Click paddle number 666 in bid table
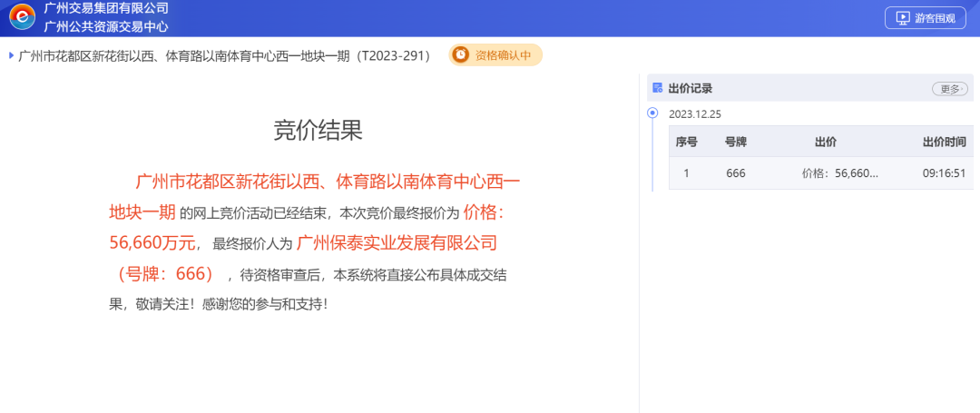 pos(736,173)
